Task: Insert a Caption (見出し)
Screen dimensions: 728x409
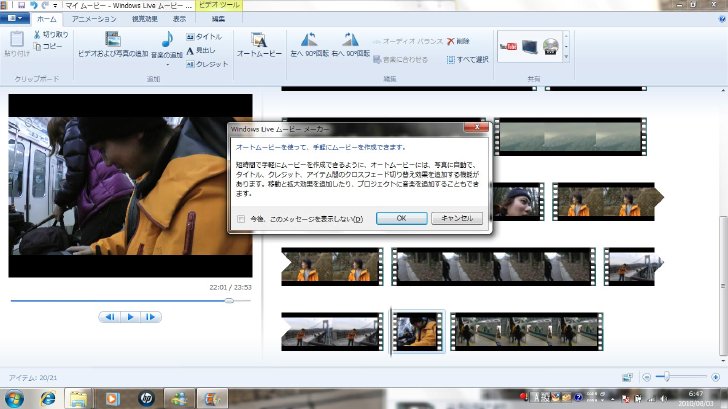Action: 201,50
